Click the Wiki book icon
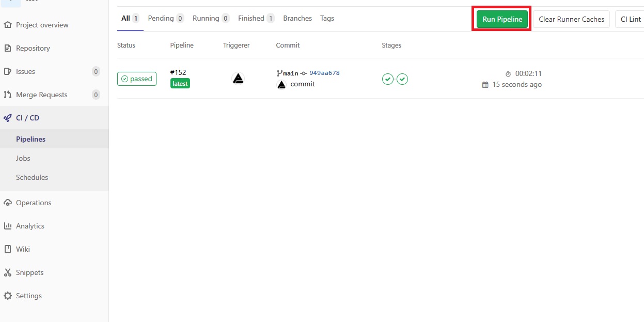The width and height of the screenshot is (644, 322). 7,249
